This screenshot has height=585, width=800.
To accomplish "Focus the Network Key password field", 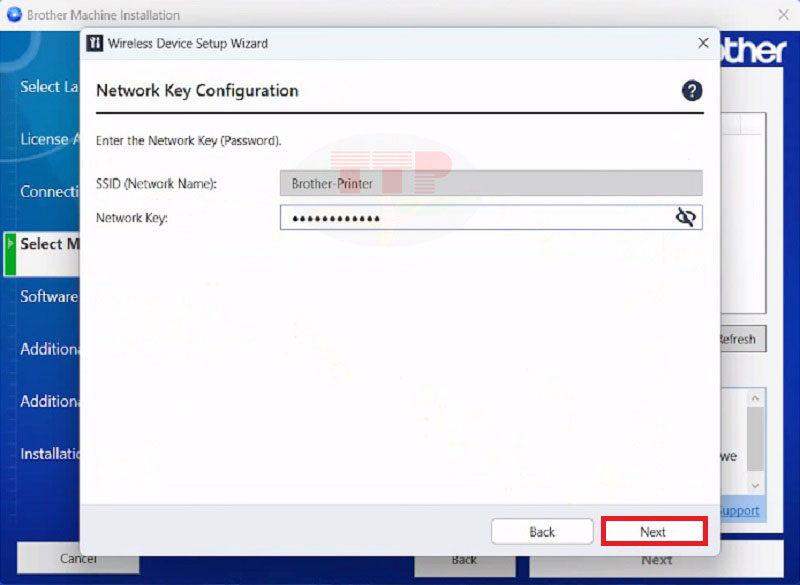I will tap(475, 217).
